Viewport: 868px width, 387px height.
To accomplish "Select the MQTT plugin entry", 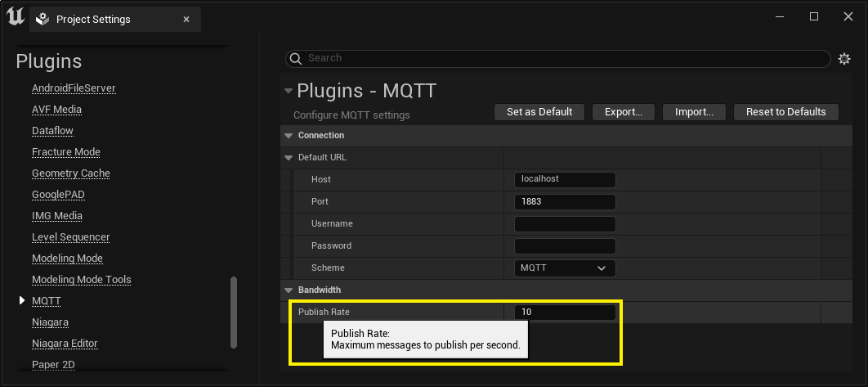I will pyautogui.click(x=47, y=301).
